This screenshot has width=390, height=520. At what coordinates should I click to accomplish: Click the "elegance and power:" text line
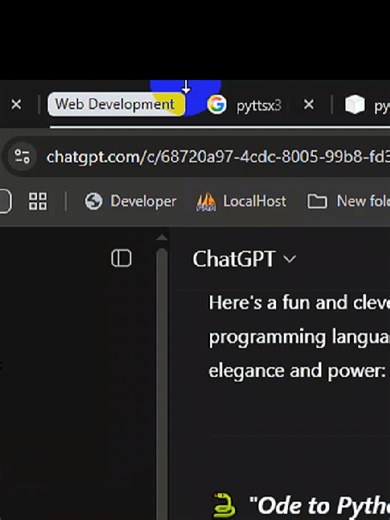point(297,371)
